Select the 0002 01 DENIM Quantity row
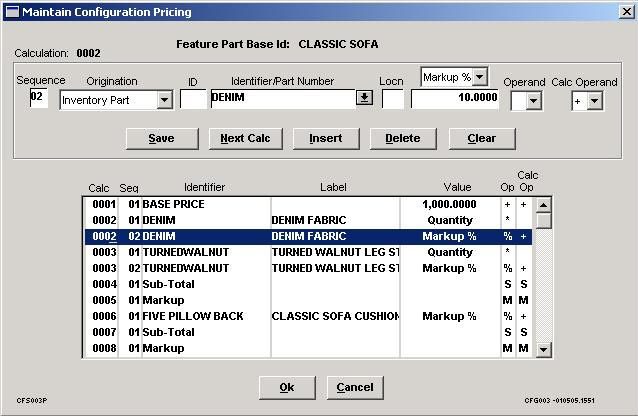Viewport: 638px width, 416px height. 308,220
